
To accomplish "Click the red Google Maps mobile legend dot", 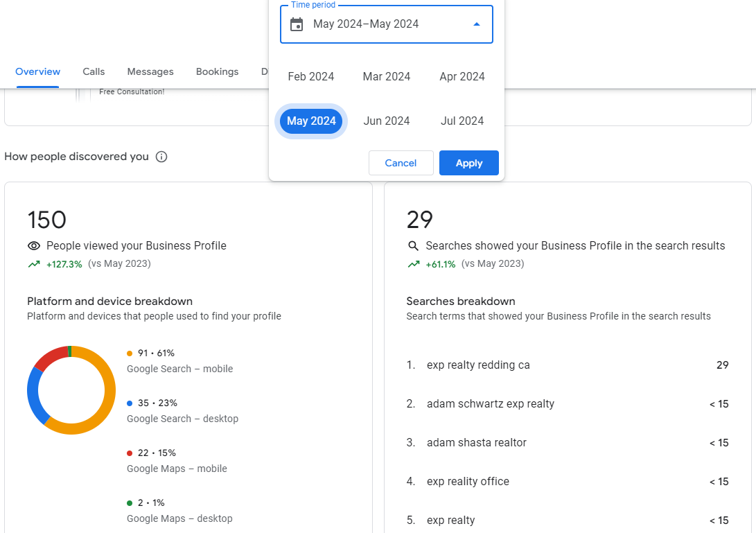I will click(129, 453).
